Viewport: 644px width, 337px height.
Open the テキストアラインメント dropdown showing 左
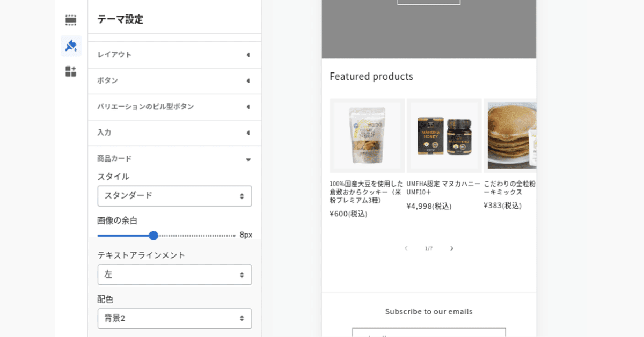(x=174, y=275)
